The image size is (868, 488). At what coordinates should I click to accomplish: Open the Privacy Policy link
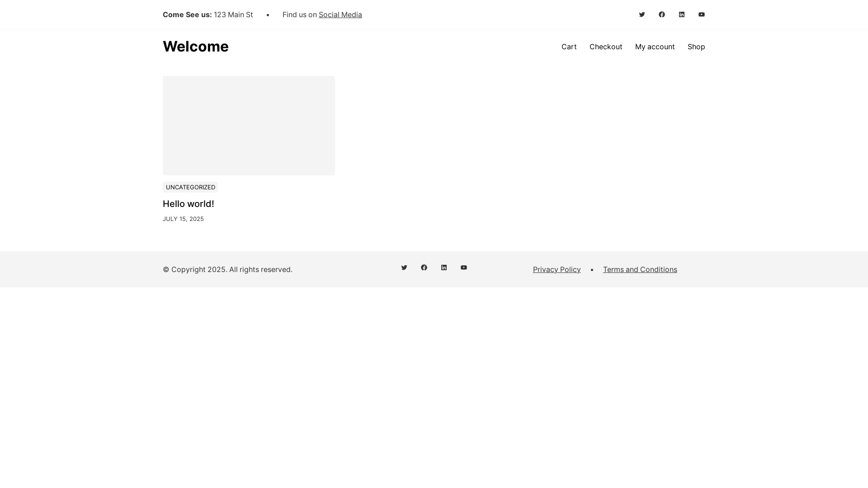point(557,269)
